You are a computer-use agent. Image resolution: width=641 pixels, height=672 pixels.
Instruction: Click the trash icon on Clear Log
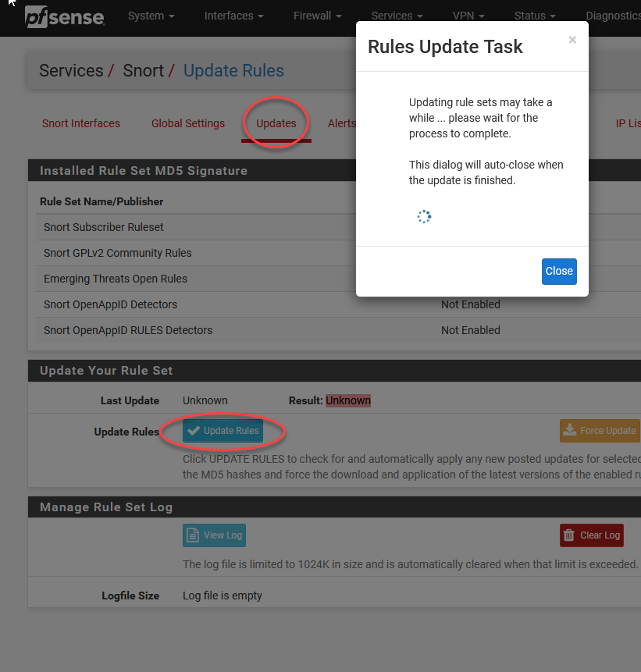pos(569,535)
